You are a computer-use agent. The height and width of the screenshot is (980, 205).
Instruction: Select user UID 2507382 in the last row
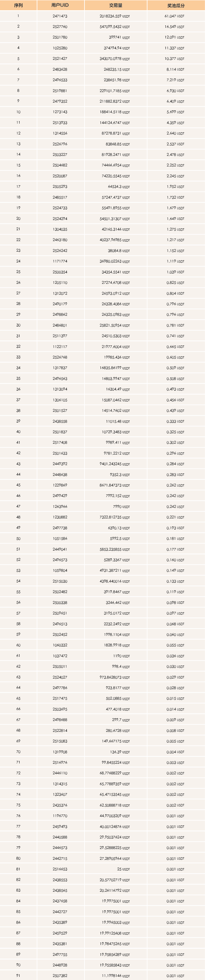(60, 975)
